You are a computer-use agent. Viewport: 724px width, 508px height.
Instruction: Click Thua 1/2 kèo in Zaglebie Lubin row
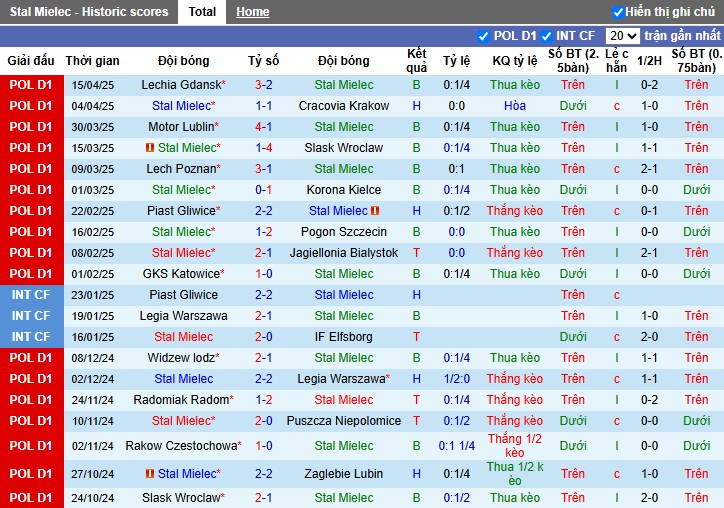515,474
